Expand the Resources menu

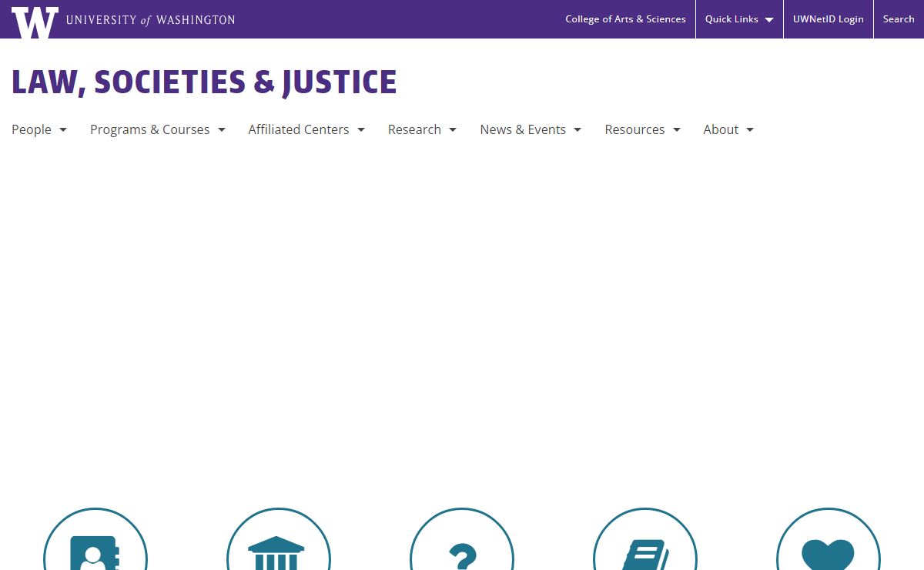pyautogui.click(x=643, y=129)
